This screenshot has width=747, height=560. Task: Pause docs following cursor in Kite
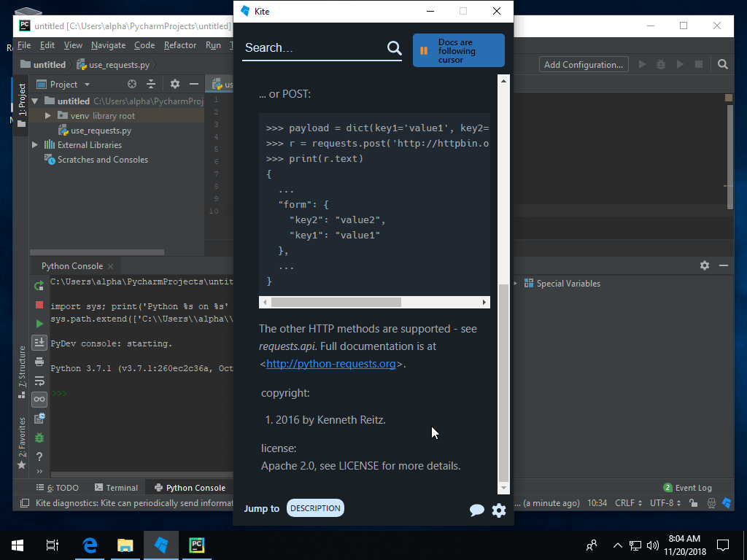458,50
